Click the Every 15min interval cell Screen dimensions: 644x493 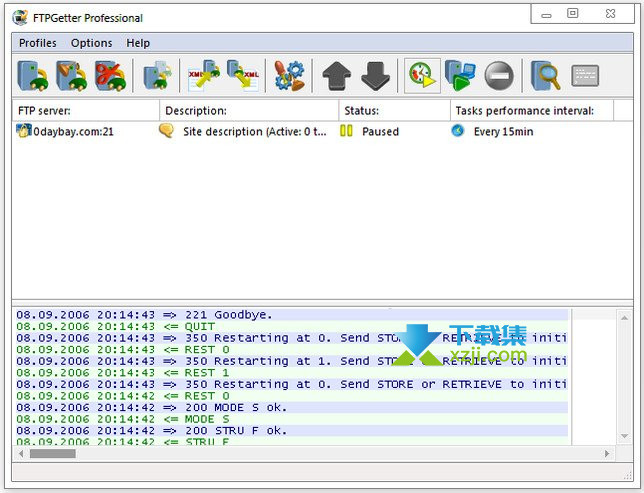pyautogui.click(x=504, y=131)
